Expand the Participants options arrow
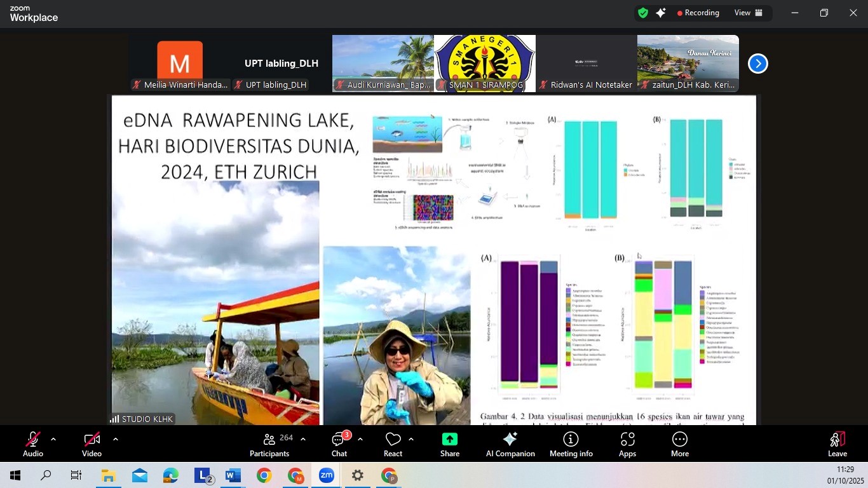868x488 pixels. point(303,439)
